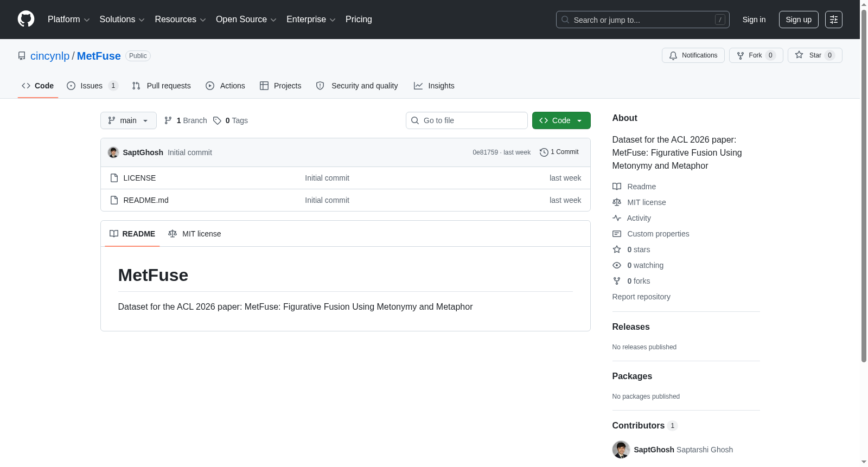868x467 pixels.
Task: Switch to the Issues tab
Action: click(92, 86)
